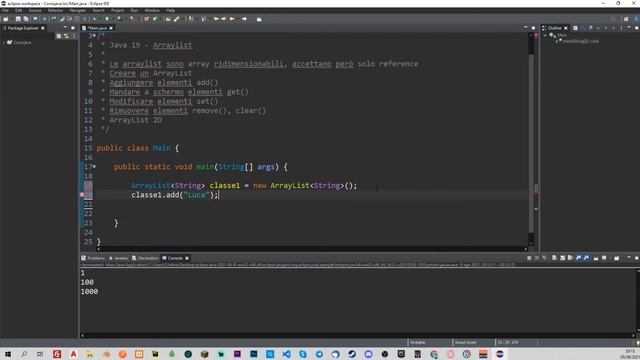Place cursor after classe1.add("Luca");
This screenshot has height=360, width=640.
219,195
